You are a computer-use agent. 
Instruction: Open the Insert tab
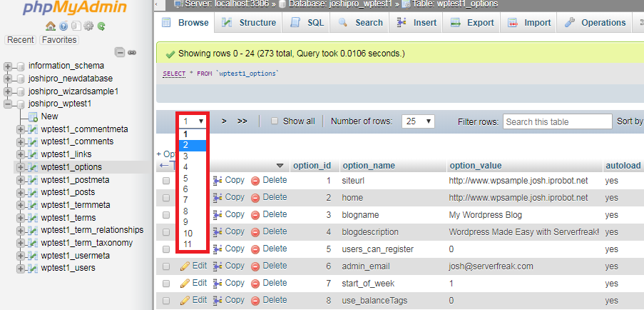[x=416, y=23]
